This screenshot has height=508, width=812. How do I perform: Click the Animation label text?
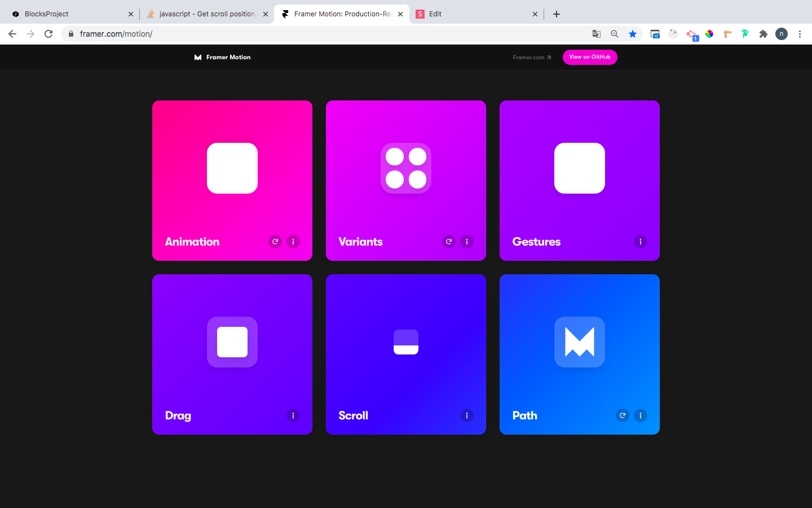(192, 242)
